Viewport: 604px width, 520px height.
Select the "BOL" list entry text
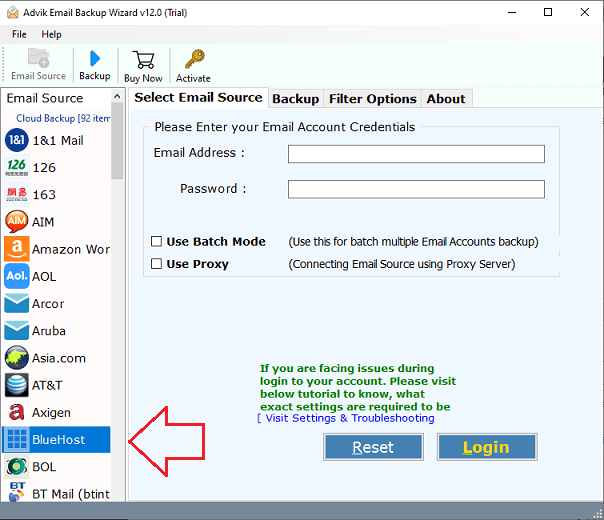(44, 467)
